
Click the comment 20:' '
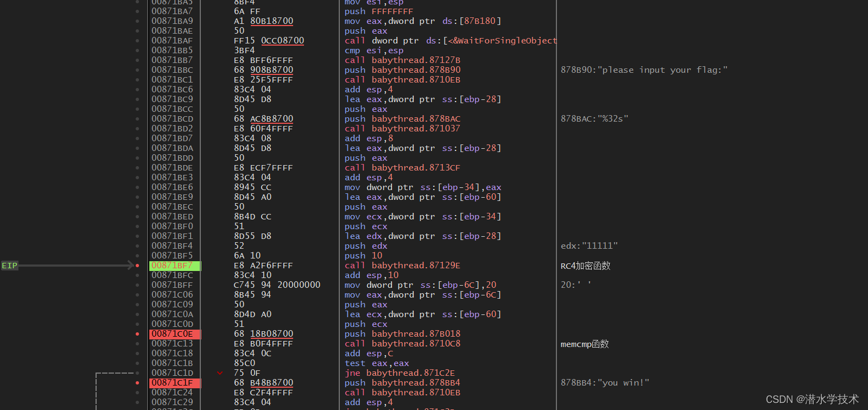(575, 285)
